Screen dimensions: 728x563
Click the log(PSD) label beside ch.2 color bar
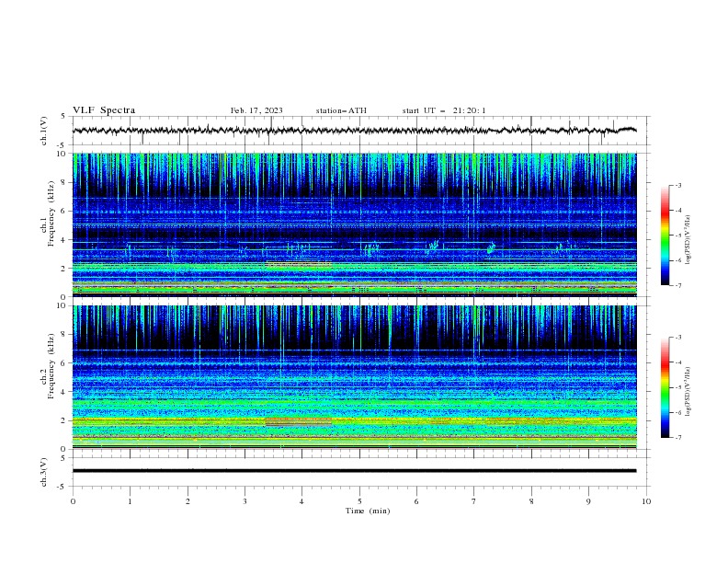click(x=688, y=392)
